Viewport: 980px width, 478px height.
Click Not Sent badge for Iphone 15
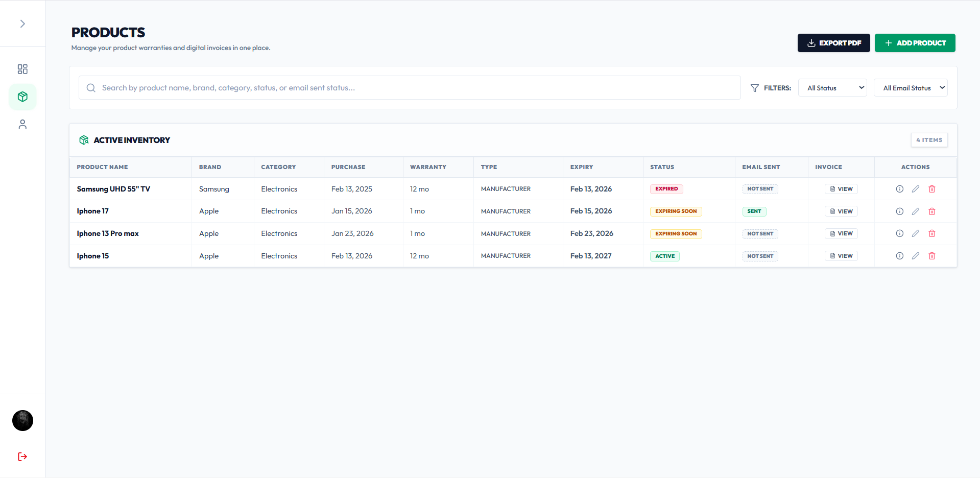coord(760,256)
